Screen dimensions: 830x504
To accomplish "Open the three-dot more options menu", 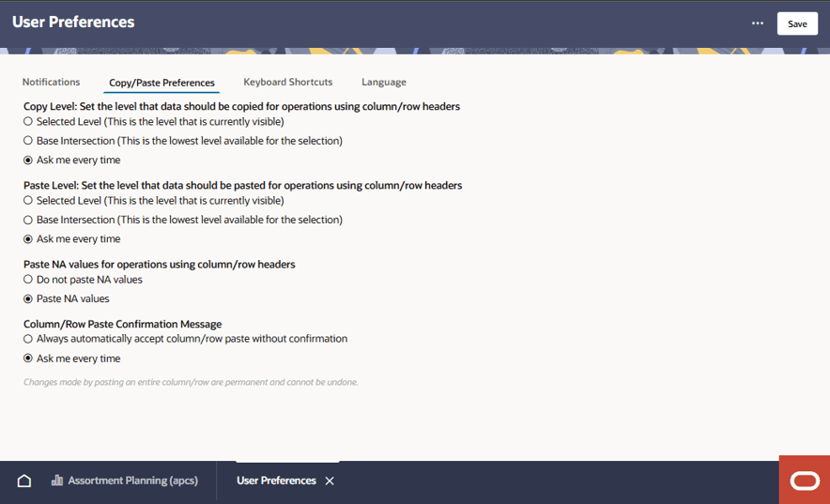I will coord(758,23).
